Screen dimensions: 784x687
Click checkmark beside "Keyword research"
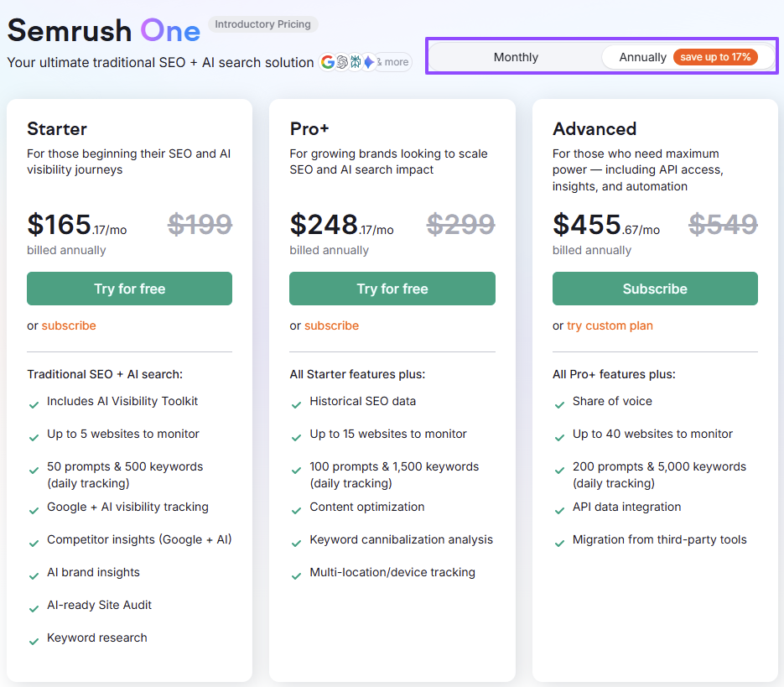pos(34,641)
